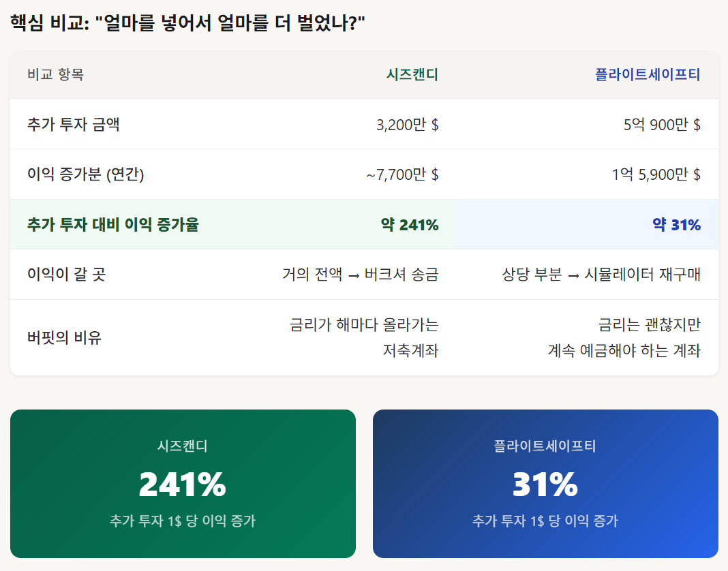Click "상당 부분 → 시뮬레이터 재구매" text
The width and height of the screenshot is (728, 571).
click(x=601, y=275)
